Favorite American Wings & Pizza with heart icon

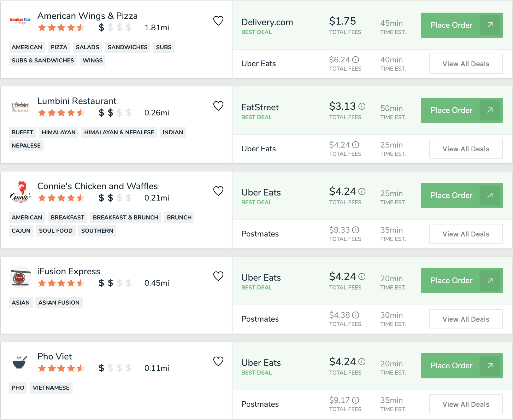pos(218,21)
